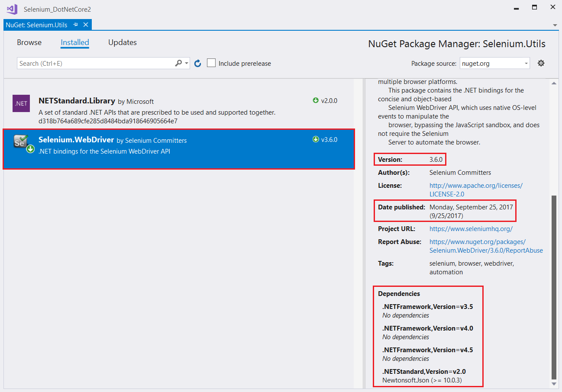
Task: Click the scroll up arrow in details pane
Action: click(x=554, y=83)
